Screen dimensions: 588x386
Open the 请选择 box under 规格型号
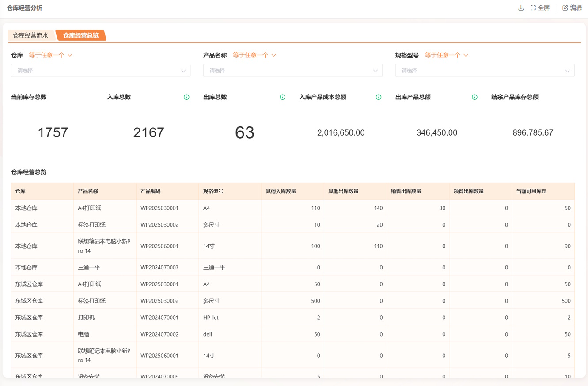[x=485, y=71]
